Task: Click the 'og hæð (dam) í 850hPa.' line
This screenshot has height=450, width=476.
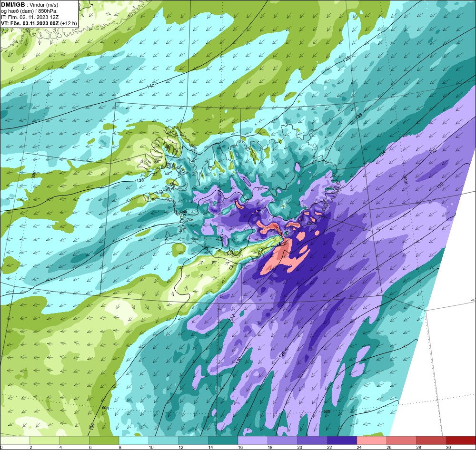Action: 30,11
